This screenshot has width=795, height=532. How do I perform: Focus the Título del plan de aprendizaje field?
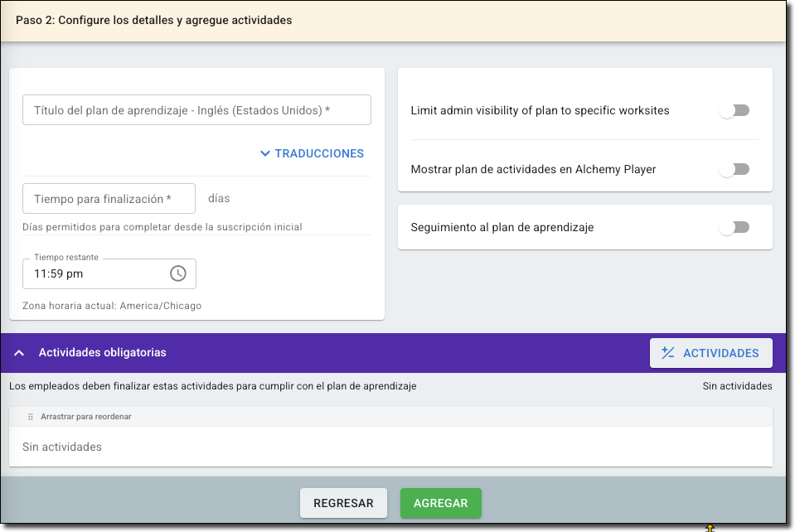tap(196, 110)
